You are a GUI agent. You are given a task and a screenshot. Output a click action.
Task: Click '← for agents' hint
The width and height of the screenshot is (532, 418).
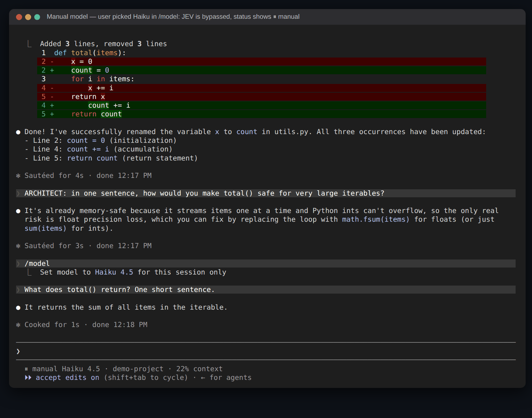226,378
